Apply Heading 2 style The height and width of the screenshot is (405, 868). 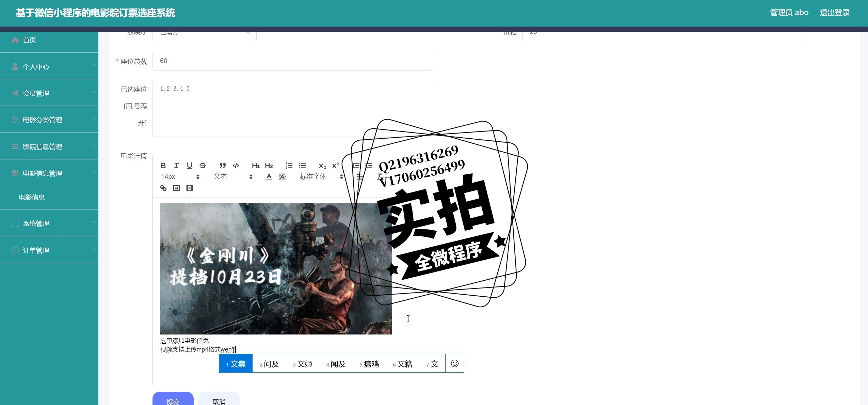coord(269,166)
